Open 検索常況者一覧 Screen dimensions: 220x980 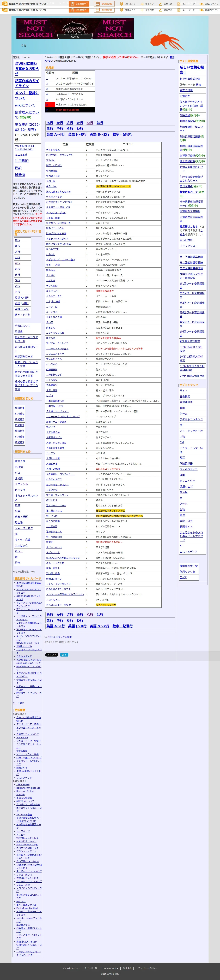click(188, 566)
